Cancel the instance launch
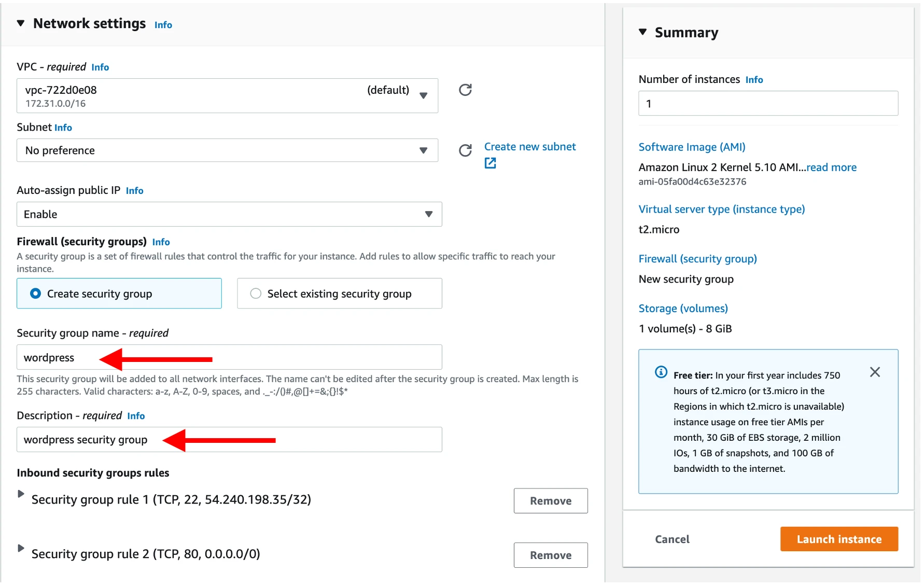 672,539
